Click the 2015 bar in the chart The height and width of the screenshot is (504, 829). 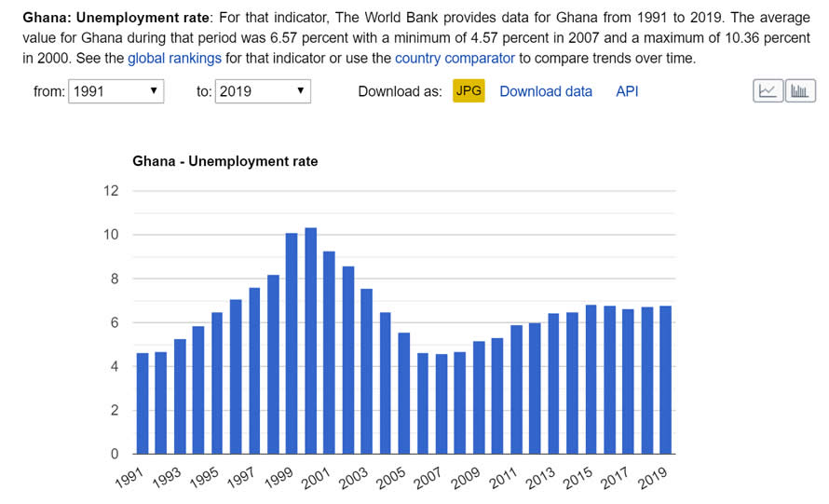coord(591,379)
